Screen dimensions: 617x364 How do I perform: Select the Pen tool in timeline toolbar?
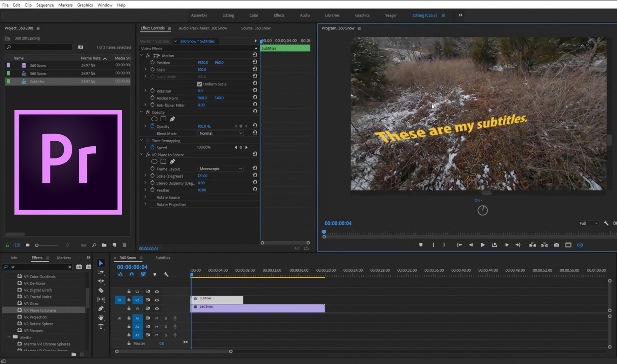(x=101, y=308)
